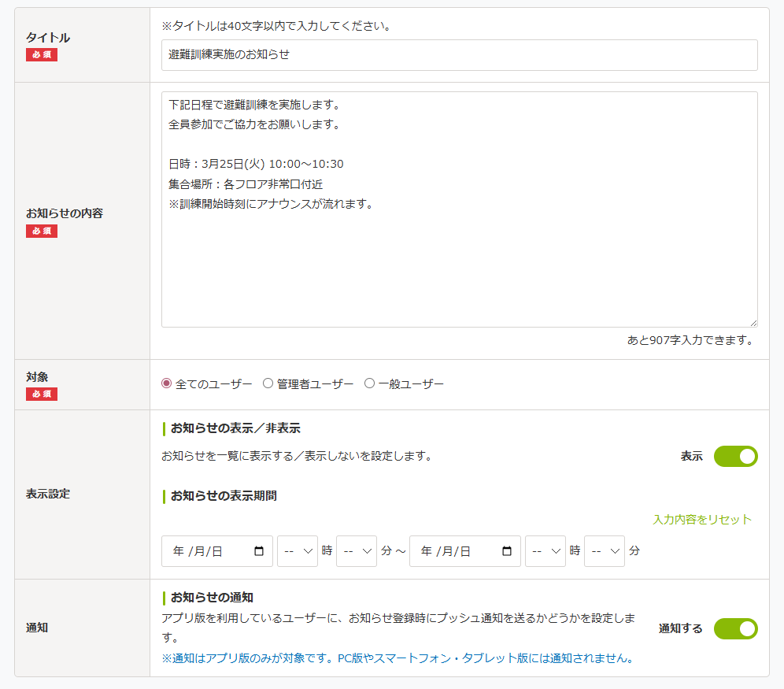
Task: Open the end date calendar picker icon
Action: [x=507, y=551]
